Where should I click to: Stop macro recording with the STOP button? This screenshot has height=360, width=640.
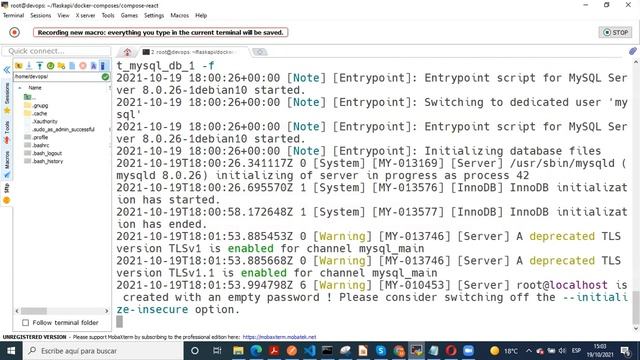tap(615, 32)
